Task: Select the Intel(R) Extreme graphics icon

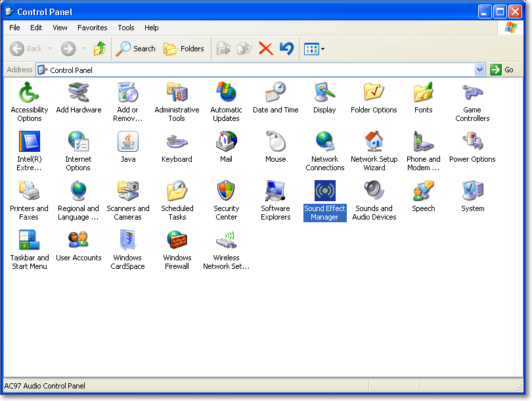Action: (29, 151)
